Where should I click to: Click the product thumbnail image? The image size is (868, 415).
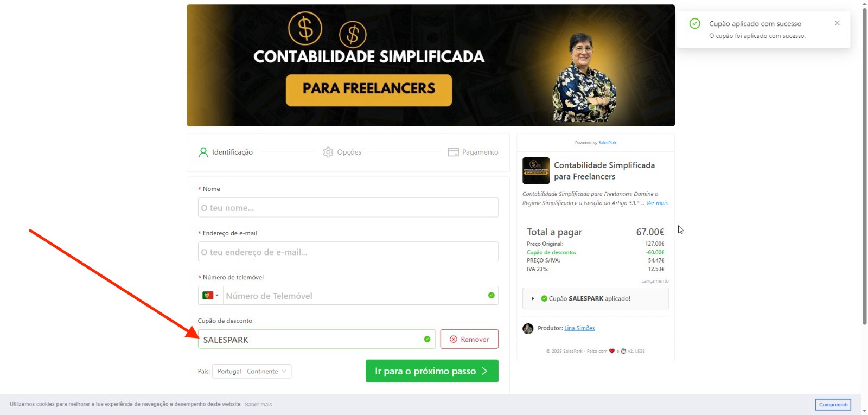coord(536,171)
